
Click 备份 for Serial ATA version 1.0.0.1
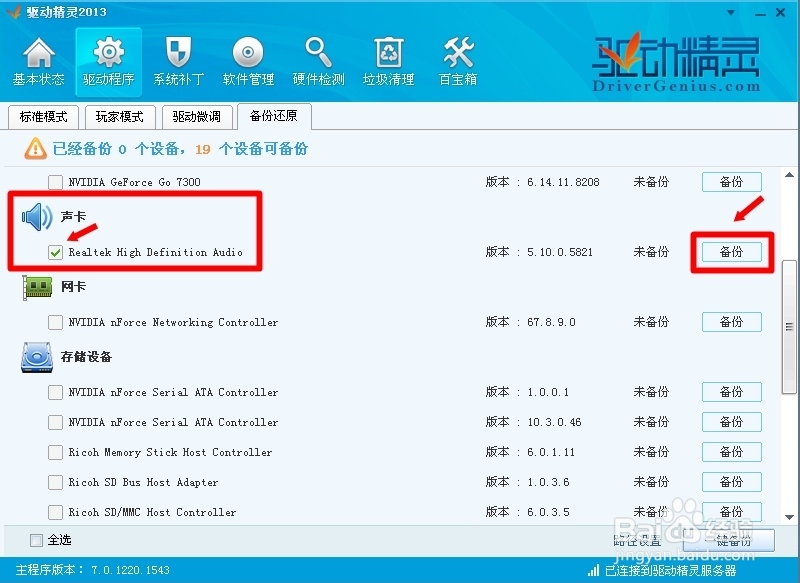tap(732, 392)
